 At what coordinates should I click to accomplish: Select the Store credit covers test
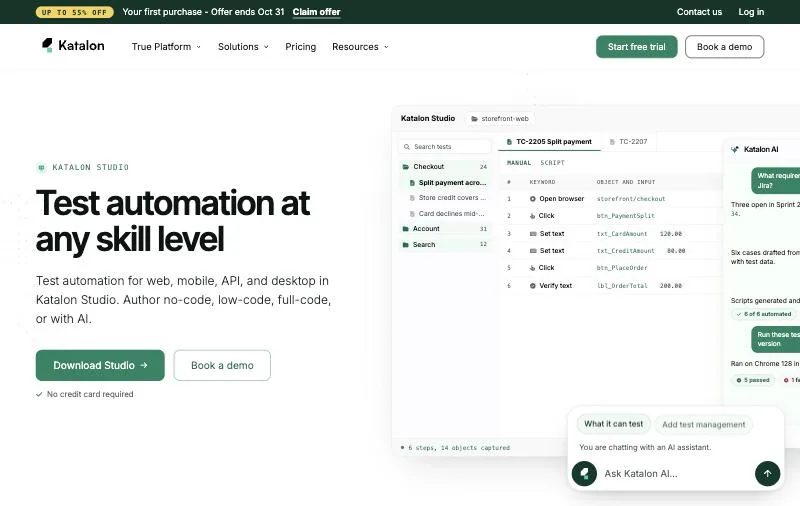(447, 198)
